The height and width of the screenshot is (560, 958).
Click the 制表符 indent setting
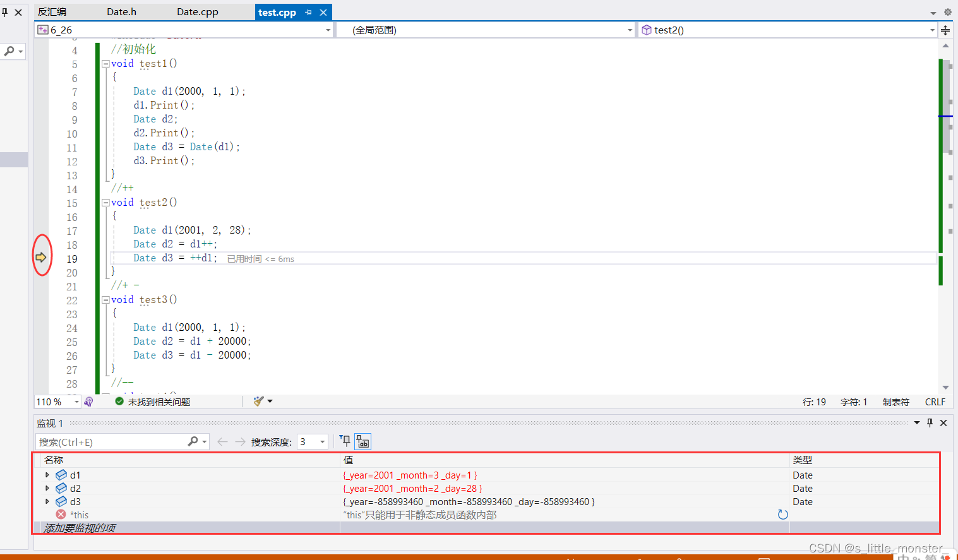896,402
